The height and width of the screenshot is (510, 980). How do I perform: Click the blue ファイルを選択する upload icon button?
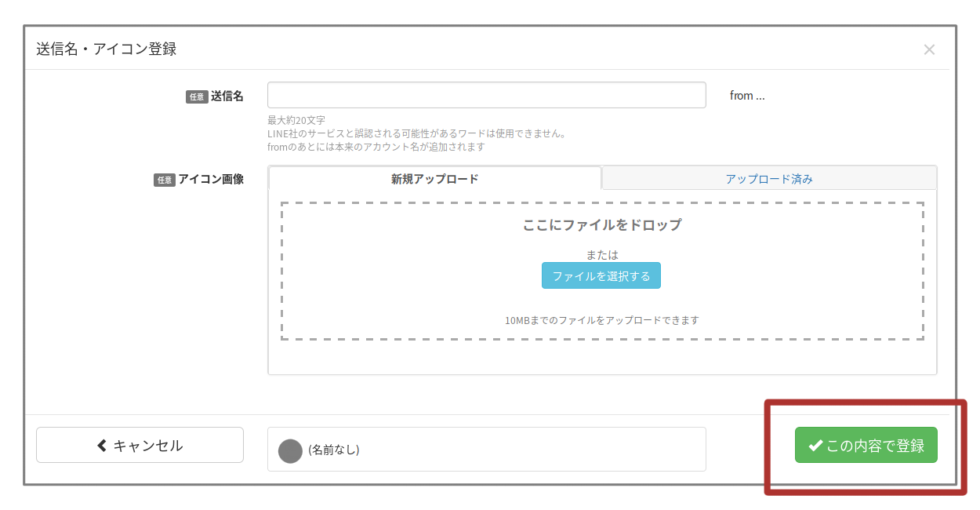(601, 275)
